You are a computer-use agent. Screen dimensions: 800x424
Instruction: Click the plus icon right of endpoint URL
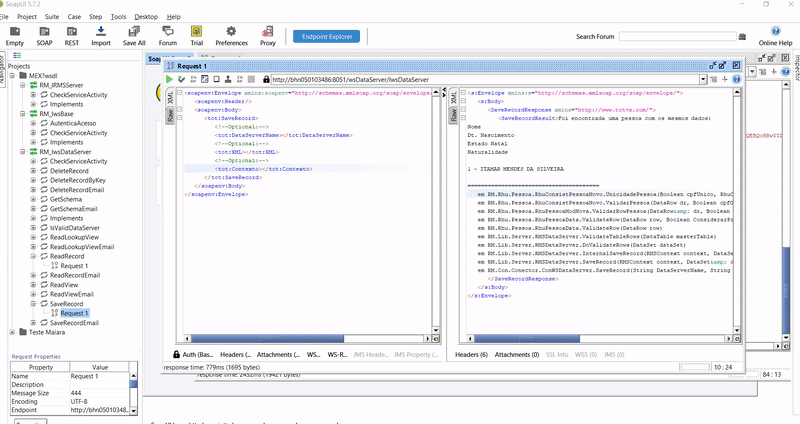click(x=724, y=79)
